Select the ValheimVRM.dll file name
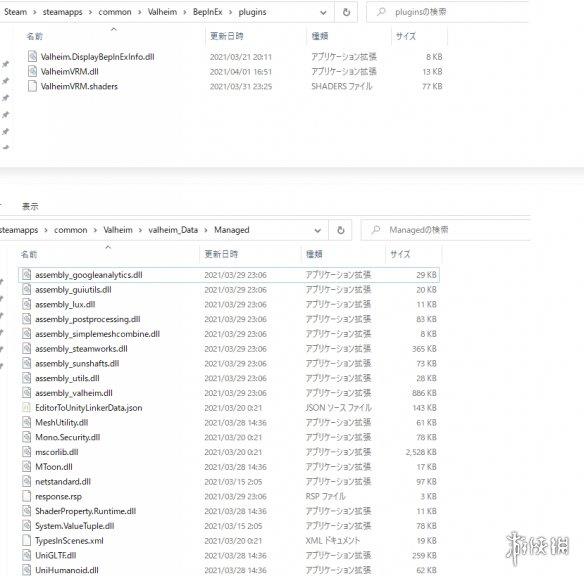The height and width of the screenshot is (576, 584). pos(70,71)
